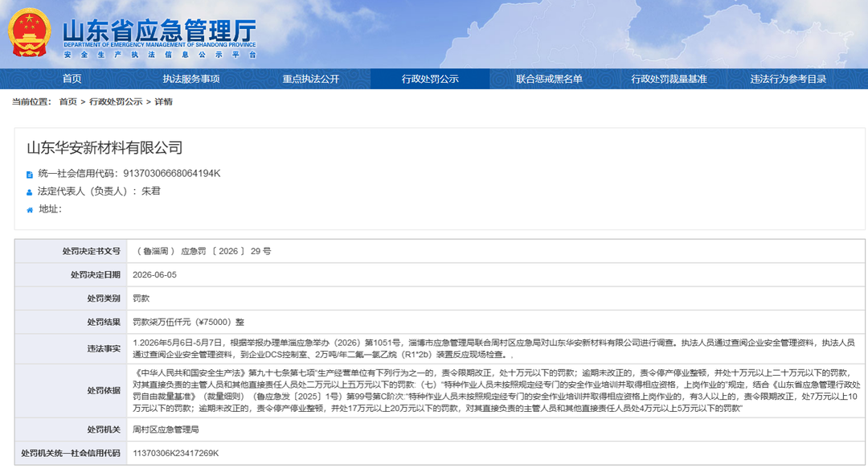Click the 处罚机关统一社会信用代码 row label
The width and height of the screenshot is (868, 469).
click(x=71, y=454)
